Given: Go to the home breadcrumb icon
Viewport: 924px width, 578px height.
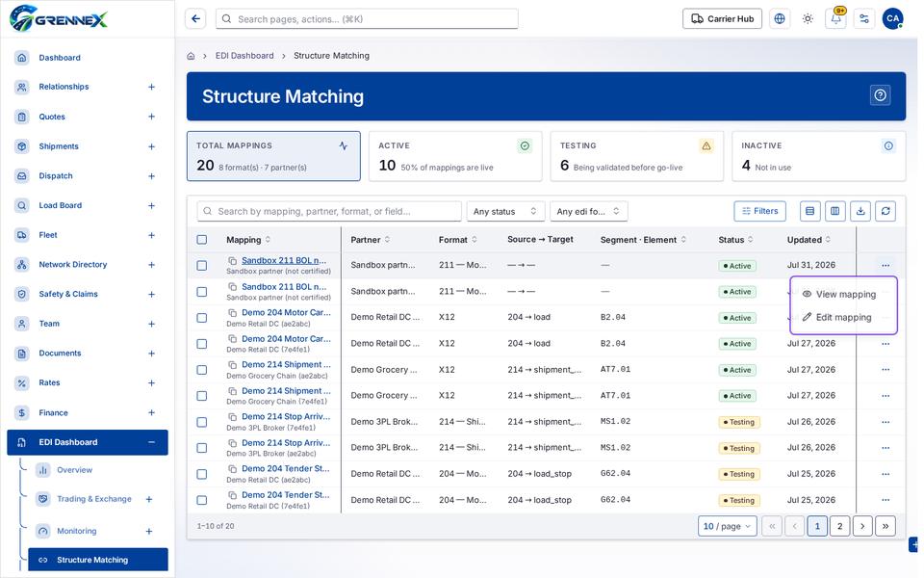Looking at the screenshot, I should coord(191,56).
